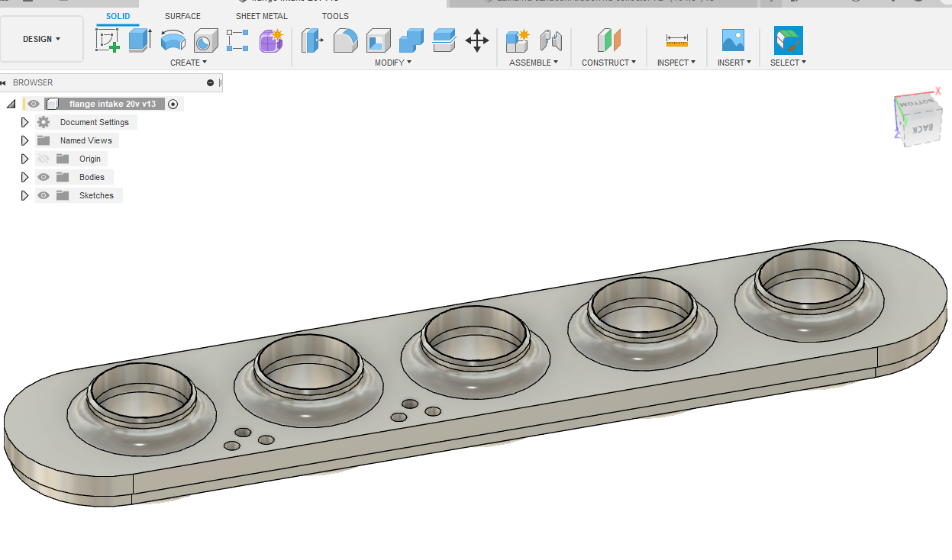Choose the Shell tool
Screen dimensions: 952x560
pos(378,40)
